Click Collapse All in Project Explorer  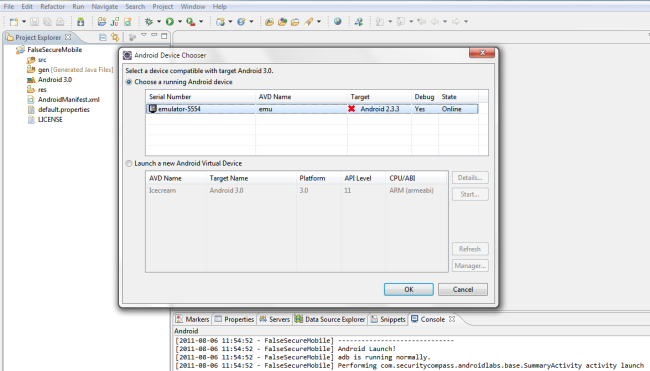tap(102, 37)
